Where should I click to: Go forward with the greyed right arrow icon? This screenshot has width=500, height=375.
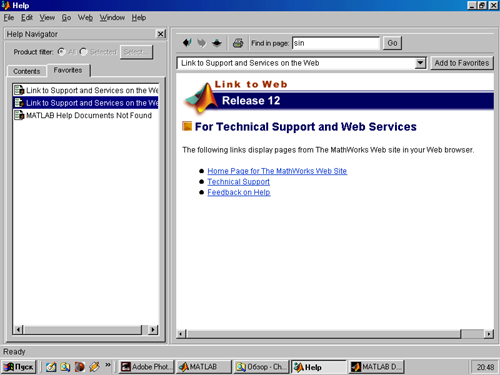(201, 43)
